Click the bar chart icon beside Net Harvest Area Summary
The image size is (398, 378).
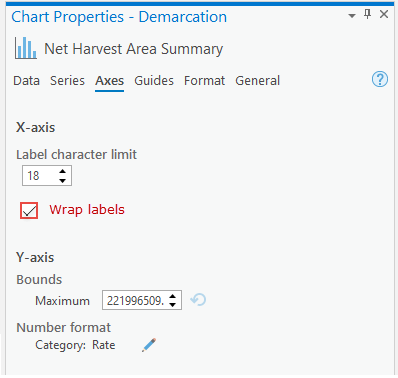[26, 49]
